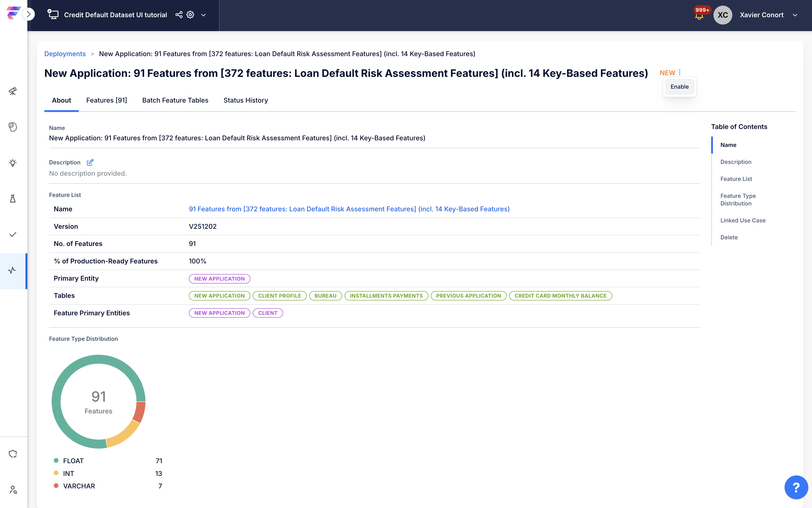Click the telescope icon in the sidebar

pos(13,91)
